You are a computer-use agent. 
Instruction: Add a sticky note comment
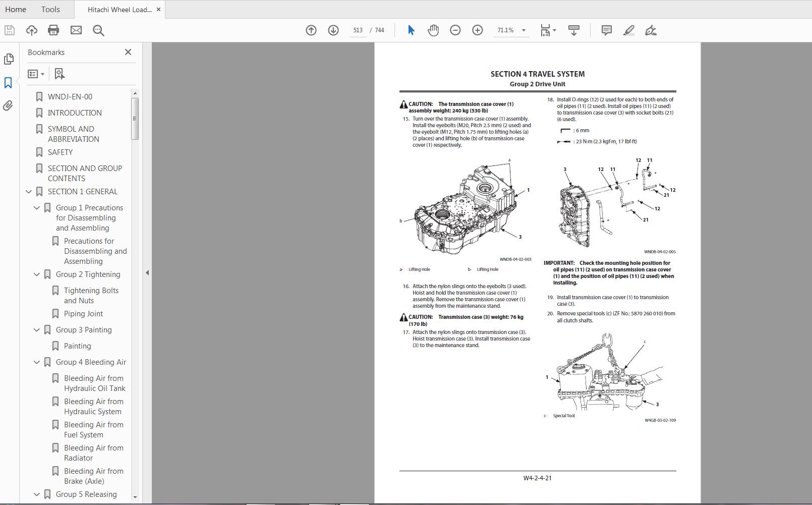(x=605, y=30)
